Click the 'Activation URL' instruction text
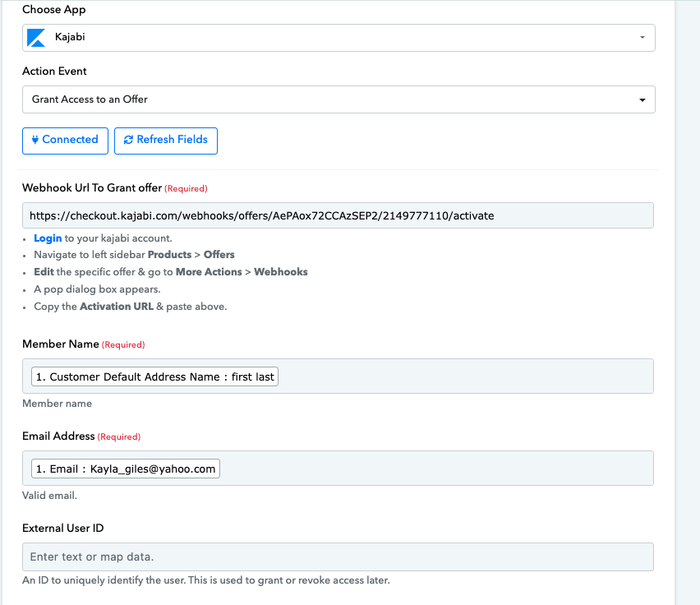The height and width of the screenshot is (605, 700). coord(117,307)
